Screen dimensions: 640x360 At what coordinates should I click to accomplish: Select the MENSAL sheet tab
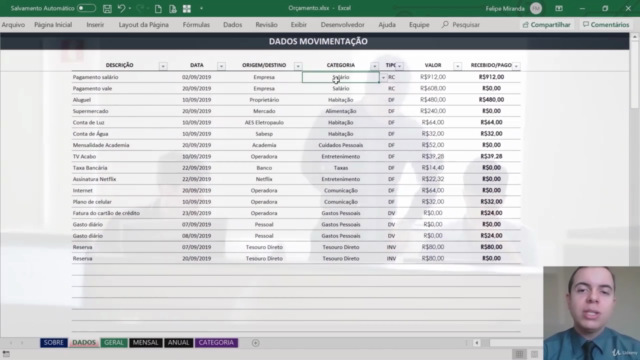click(145, 342)
